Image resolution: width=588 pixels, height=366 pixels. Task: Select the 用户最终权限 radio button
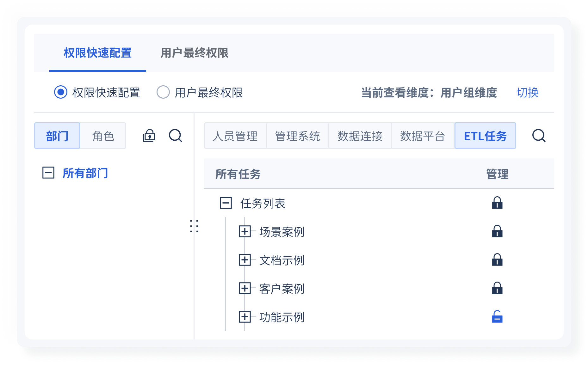click(x=163, y=92)
